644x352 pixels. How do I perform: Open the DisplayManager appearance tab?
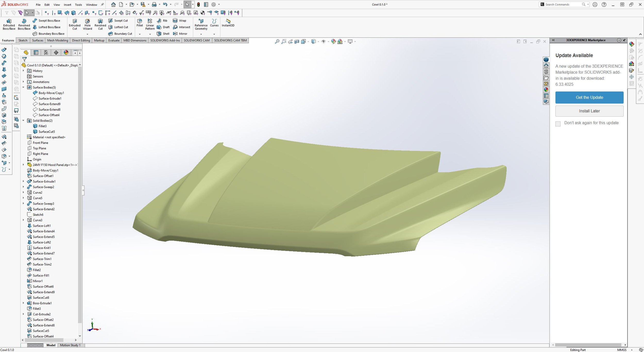coord(66,53)
